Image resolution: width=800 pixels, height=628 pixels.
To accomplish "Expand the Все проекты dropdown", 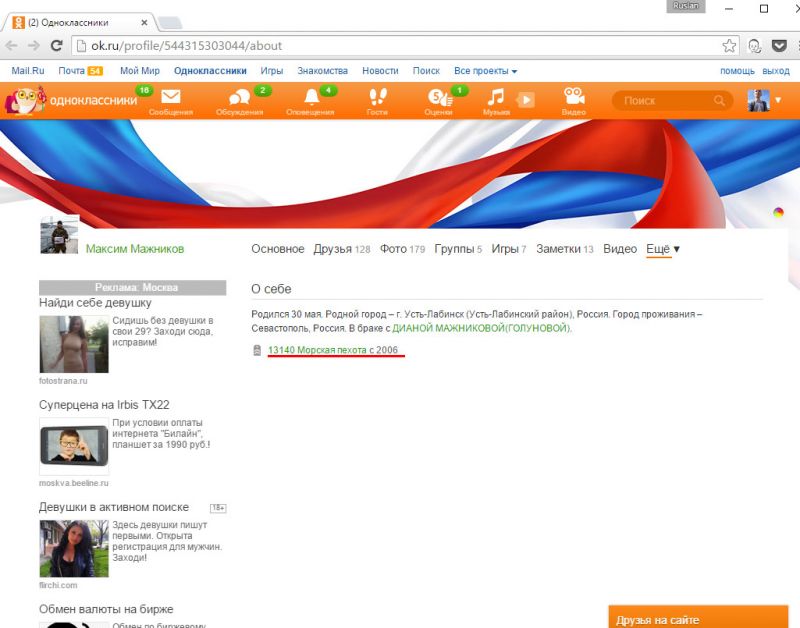I will [485, 71].
